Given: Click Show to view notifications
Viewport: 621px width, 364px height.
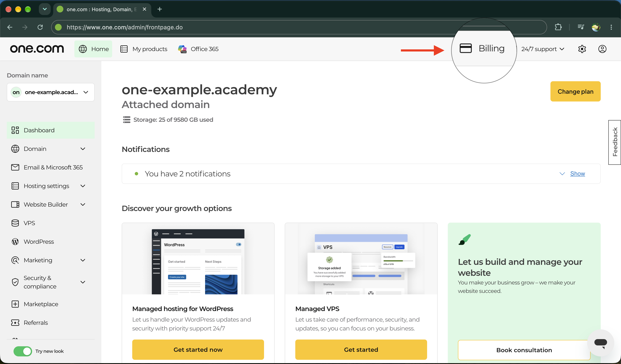Looking at the screenshot, I should point(577,173).
